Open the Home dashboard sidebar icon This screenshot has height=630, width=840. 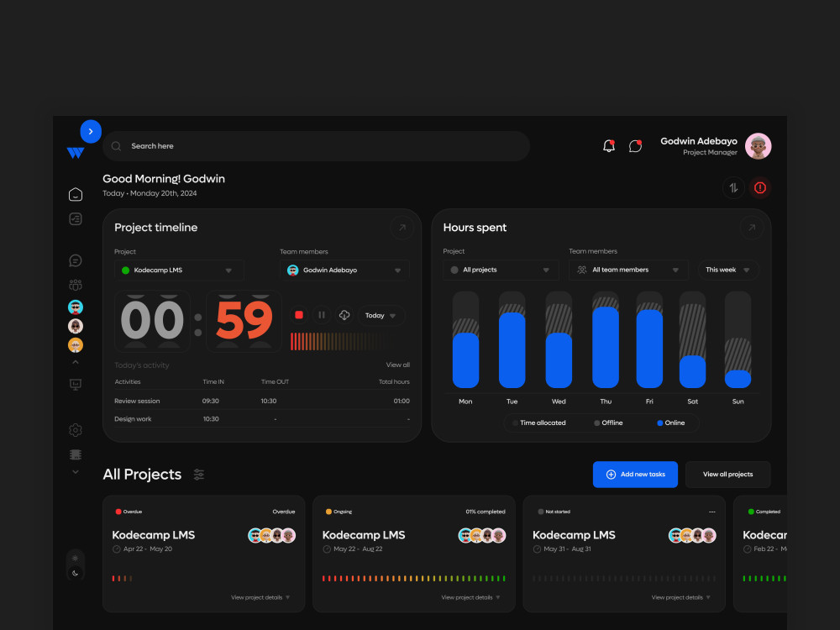[x=76, y=194]
